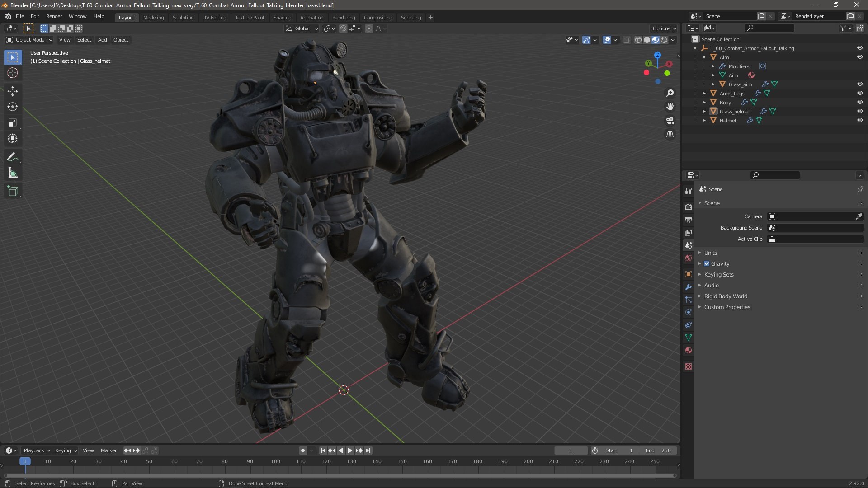Expand the Arms_Legs tree item
Viewport: 868px width, 488px height.
click(x=704, y=94)
